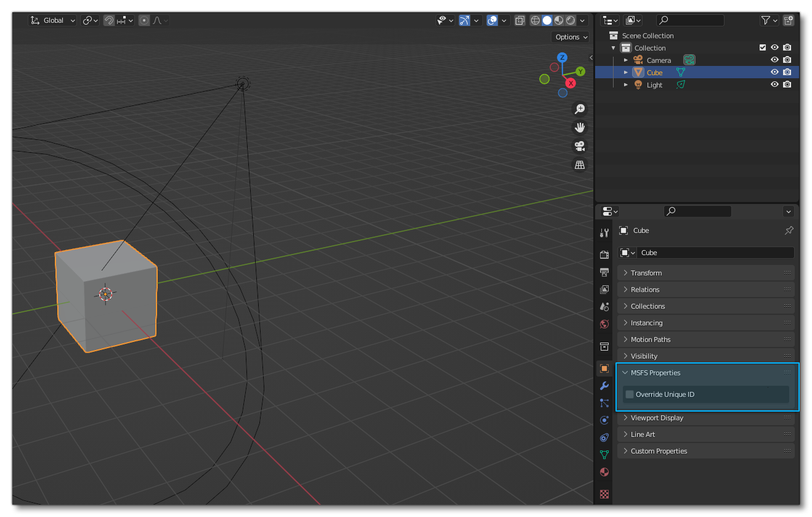Open the Scene properties tab
812x517 pixels.
pos(604,306)
